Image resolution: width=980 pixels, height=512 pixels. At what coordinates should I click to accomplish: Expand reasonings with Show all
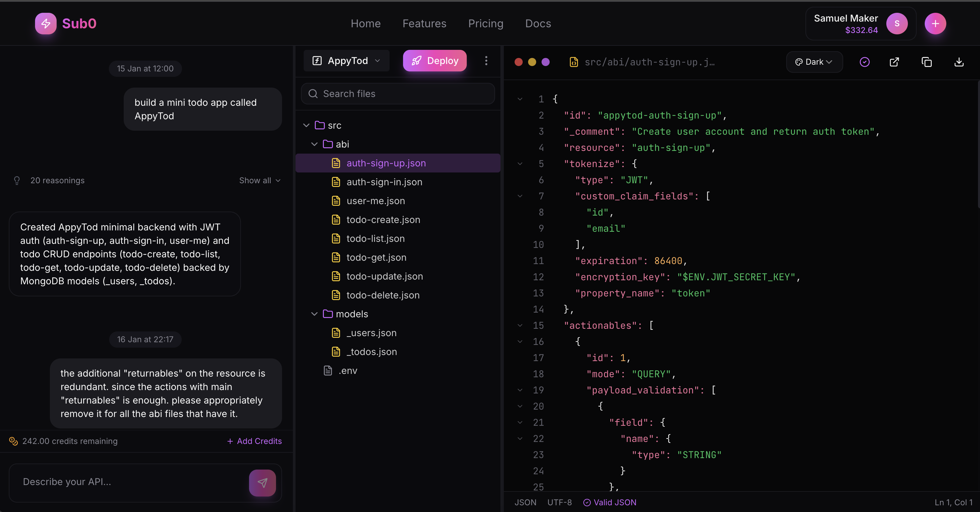tap(259, 181)
